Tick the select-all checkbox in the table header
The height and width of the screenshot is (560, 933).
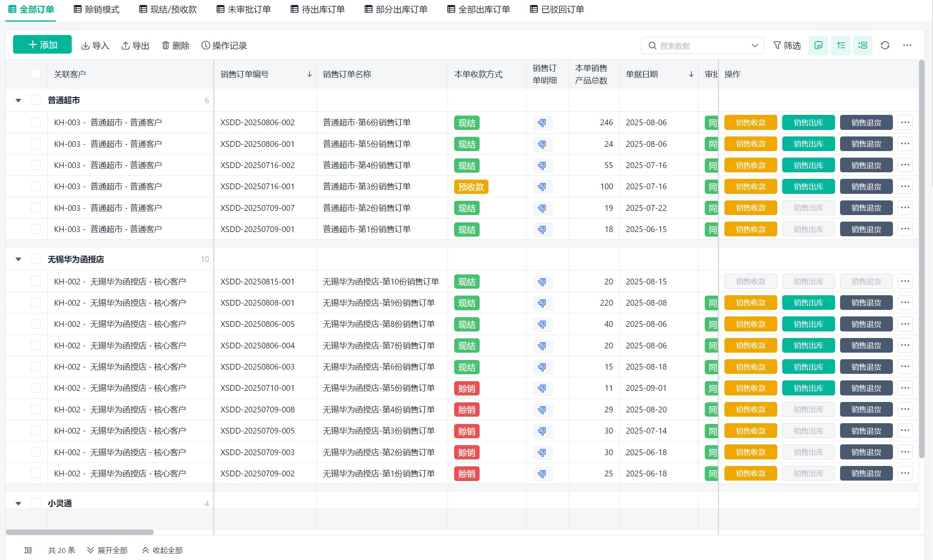35,74
